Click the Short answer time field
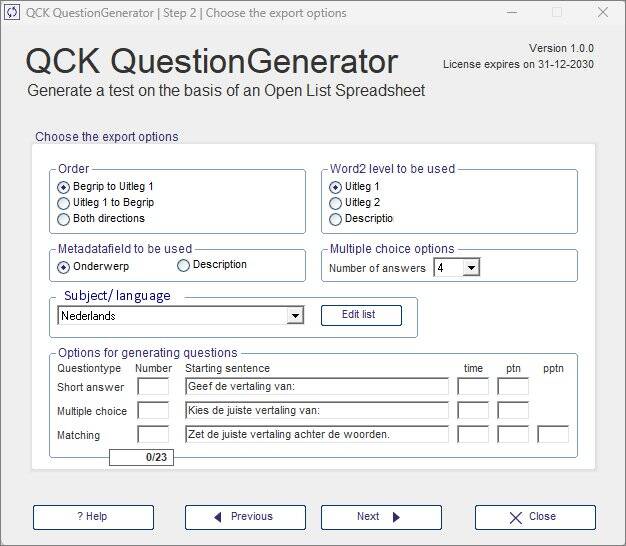The height and width of the screenshot is (546, 626). pyautogui.click(x=473, y=387)
